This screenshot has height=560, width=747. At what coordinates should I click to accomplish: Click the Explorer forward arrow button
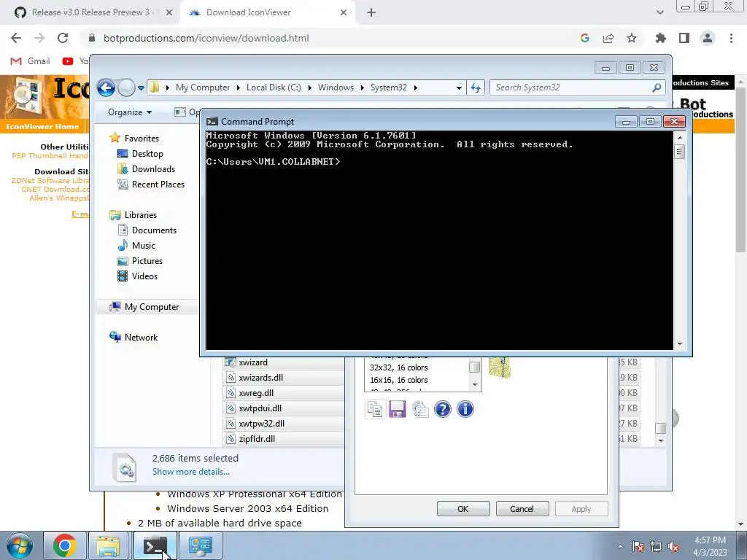coord(126,87)
